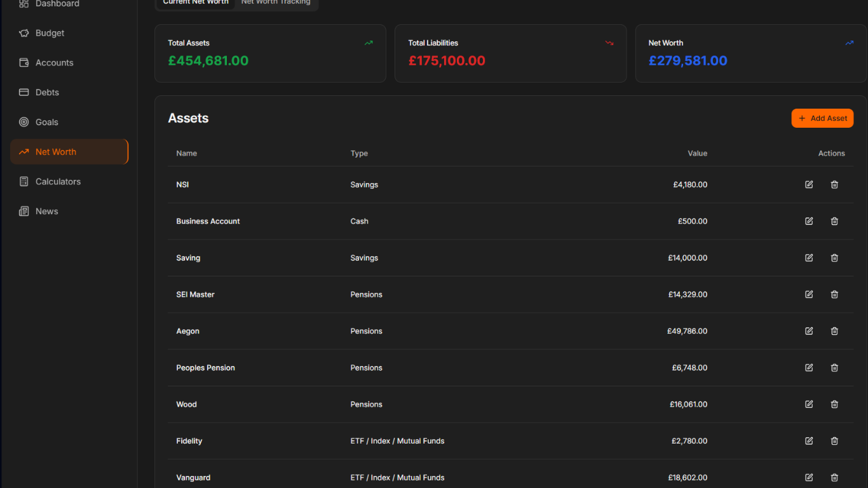Viewport: 868px width, 488px height.
Task: Edit the Aegon pension entry
Action: (808, 331)
